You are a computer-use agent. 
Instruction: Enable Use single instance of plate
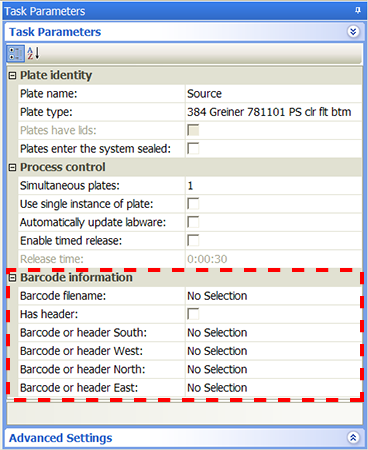[x=193, y=203]
